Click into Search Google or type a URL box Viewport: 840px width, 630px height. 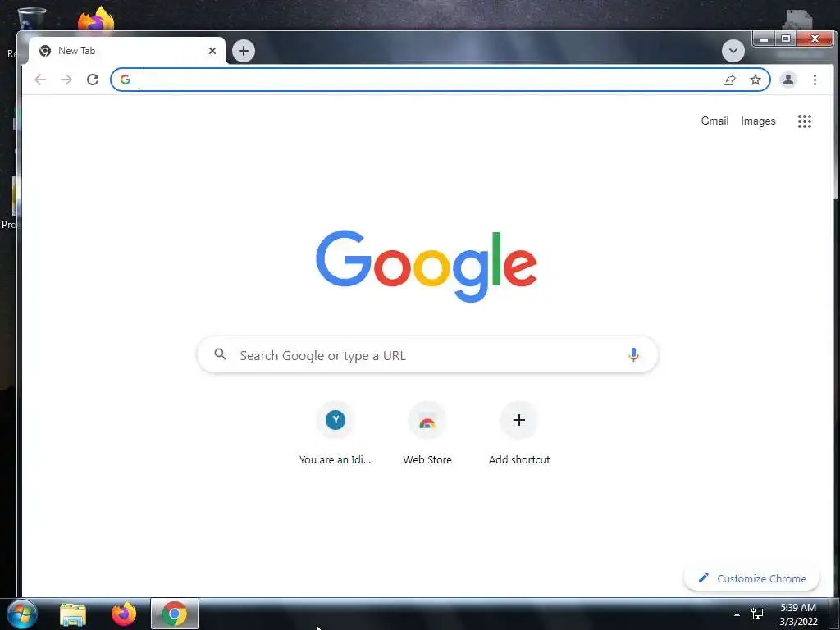pos(427,354)
